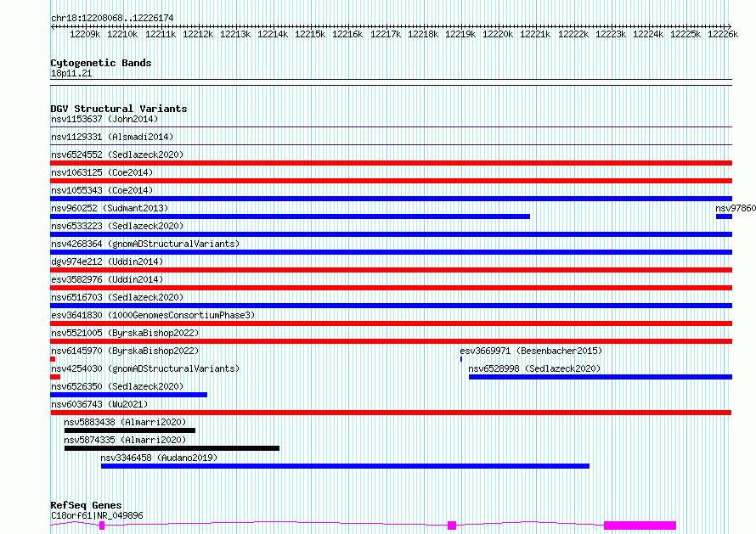Click the blue bar under nsv960252
The height and width of the screenshot is (534, 756).
tap(291, 216)
